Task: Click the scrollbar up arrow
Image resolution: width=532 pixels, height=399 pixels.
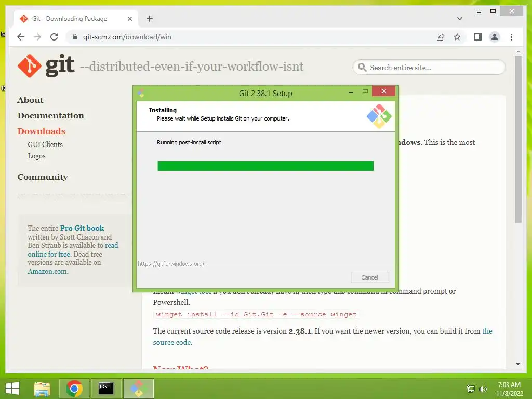Action: click(x=518, y=52)
